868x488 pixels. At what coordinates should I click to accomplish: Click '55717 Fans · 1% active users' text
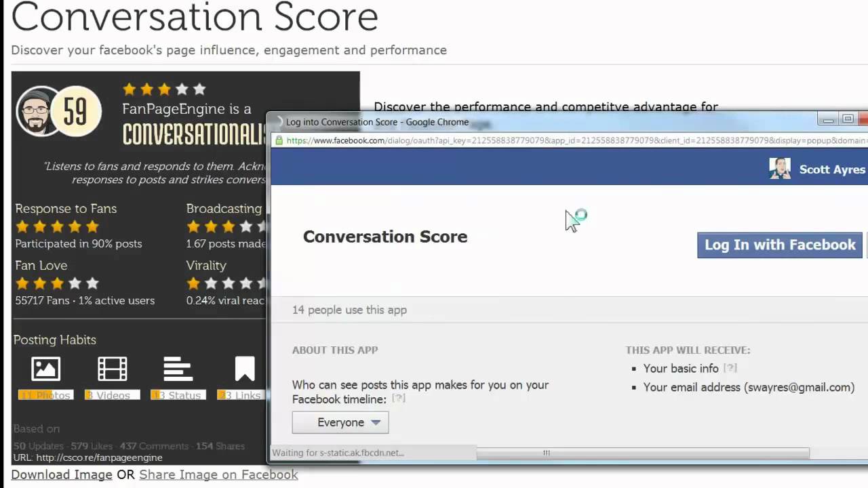85,300
